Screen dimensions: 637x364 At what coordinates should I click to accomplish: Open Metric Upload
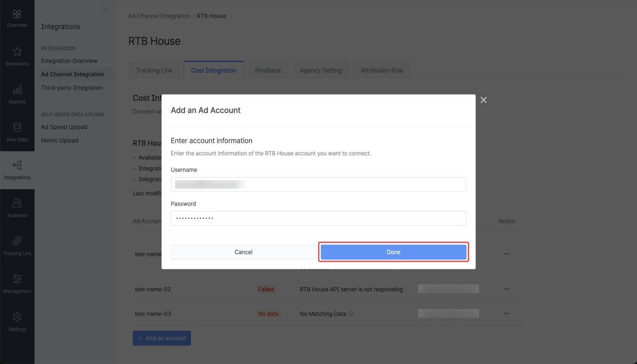60,141
